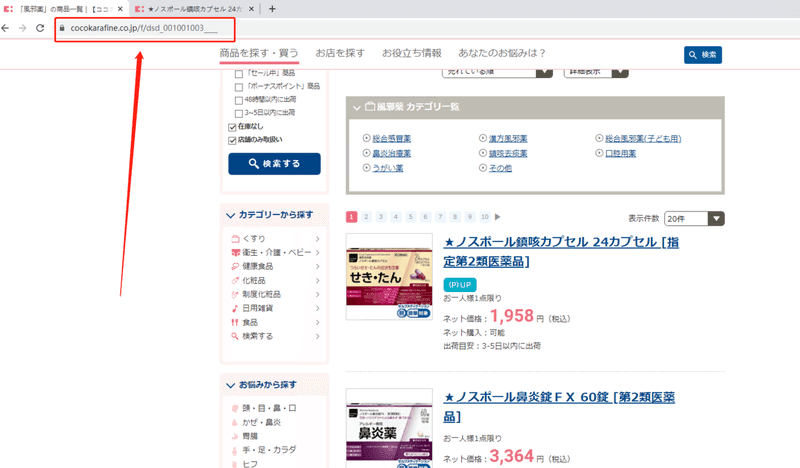The width and height of the screenshot is (800, 468).
Task: Click the next page arrow
Action: tap(497, 217)
